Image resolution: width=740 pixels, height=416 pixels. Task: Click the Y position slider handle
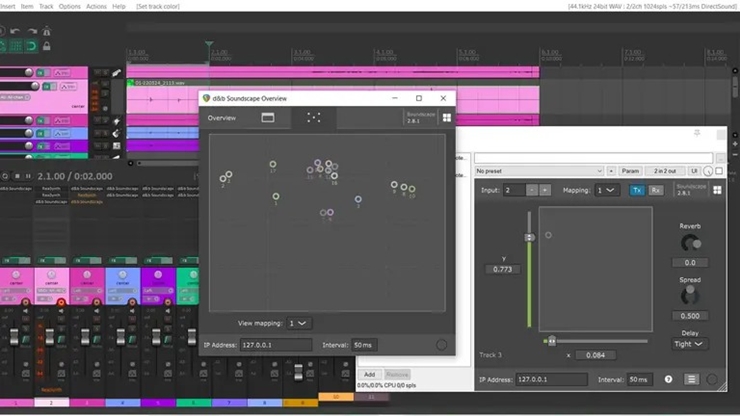pyautogui.click(x=530, y=237)
